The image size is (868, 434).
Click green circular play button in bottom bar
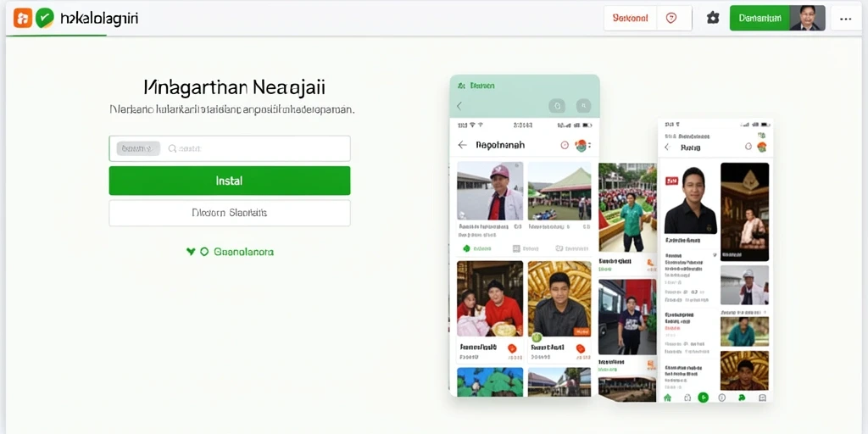(703, 398)
